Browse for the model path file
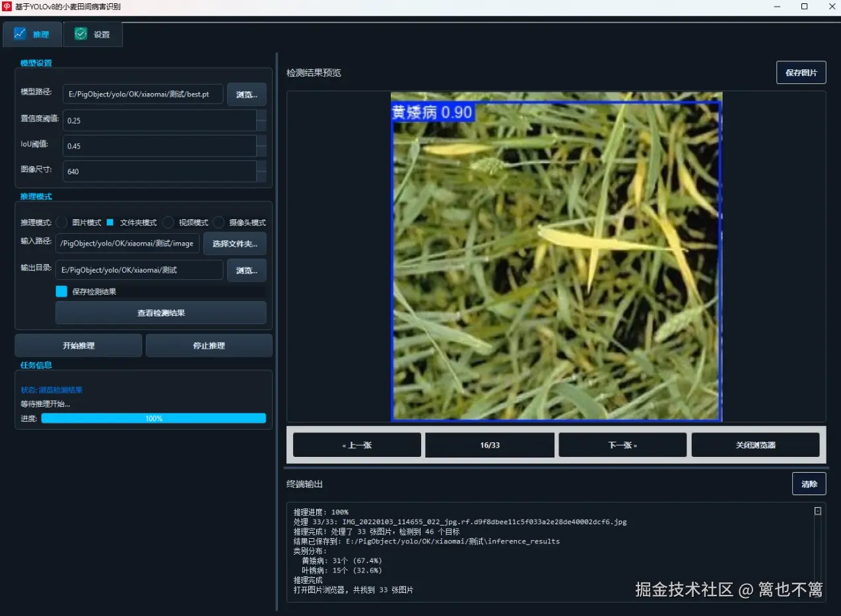The image size is (841, 616). point(247,94)
